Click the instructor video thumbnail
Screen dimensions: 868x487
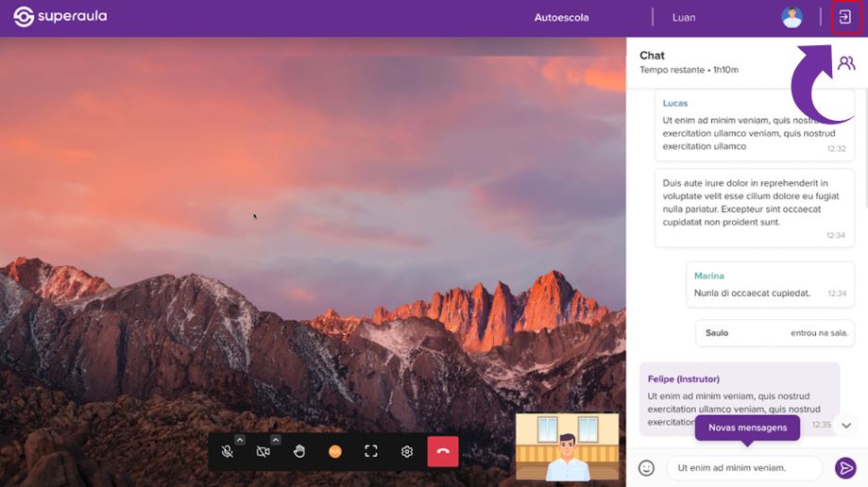pyautogui.click(x=567, y=446)
